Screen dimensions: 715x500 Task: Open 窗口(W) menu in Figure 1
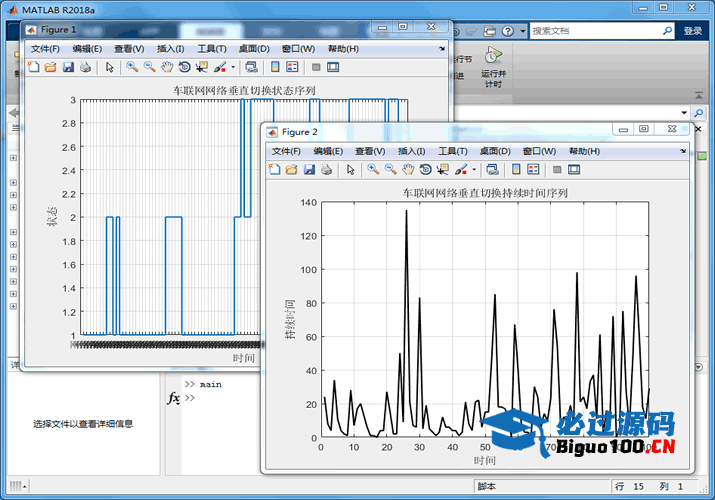click(x=299, y=49)
